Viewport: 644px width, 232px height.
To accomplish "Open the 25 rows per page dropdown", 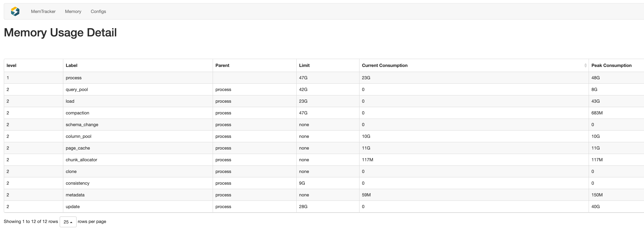I will coord(68,222).
